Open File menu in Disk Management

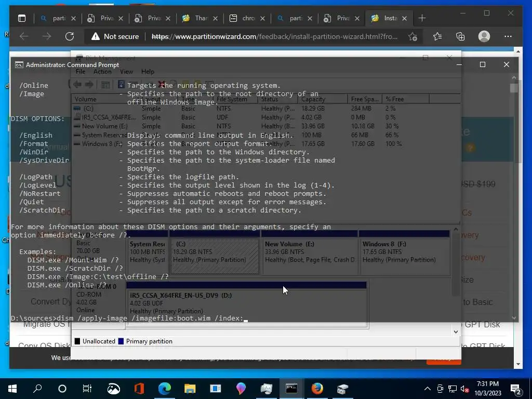pos(81,72)
